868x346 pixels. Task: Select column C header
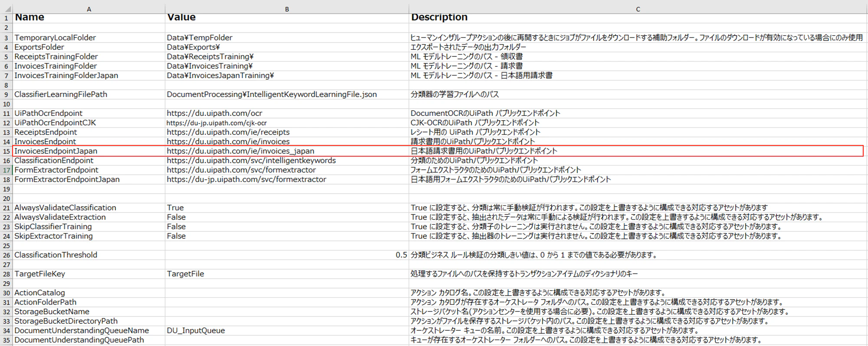[x=638, y=9]
